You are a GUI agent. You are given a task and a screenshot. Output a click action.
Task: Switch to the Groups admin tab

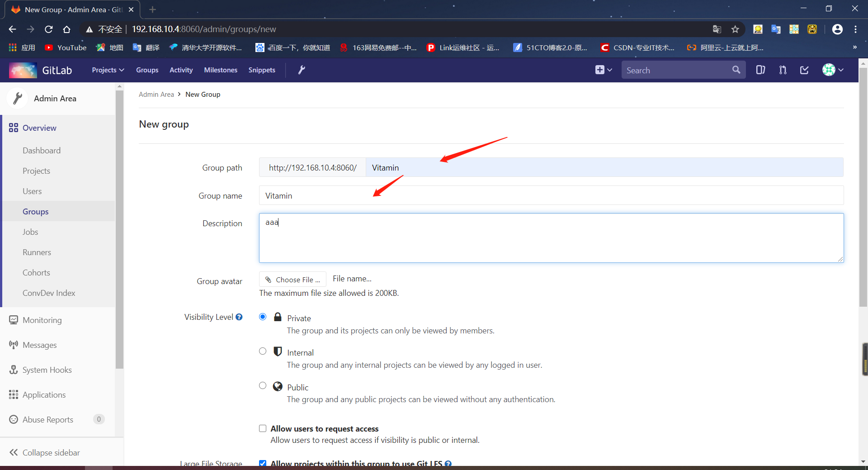coord(35,211)
